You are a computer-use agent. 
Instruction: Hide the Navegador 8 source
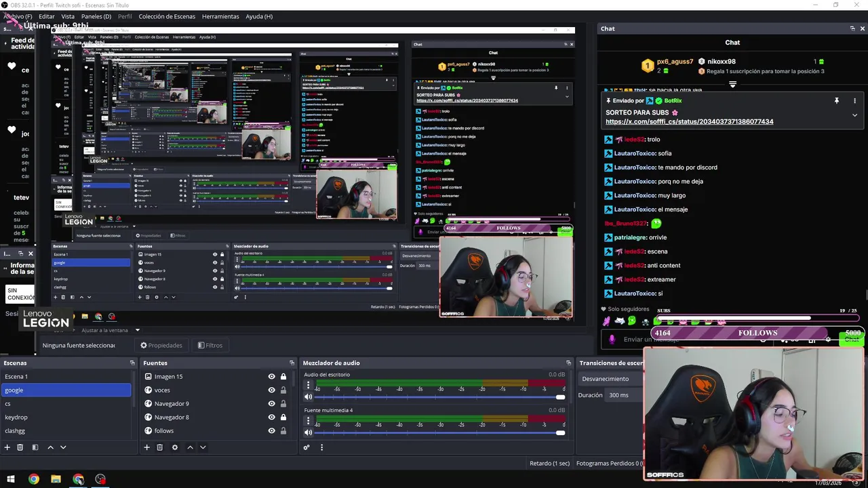pyautogui.click(x=272, y=417)
